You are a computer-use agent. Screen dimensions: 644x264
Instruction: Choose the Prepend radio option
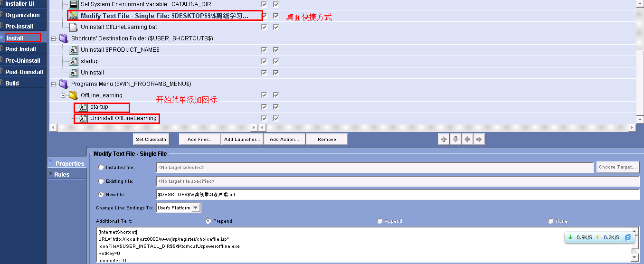tap(208, 221)
